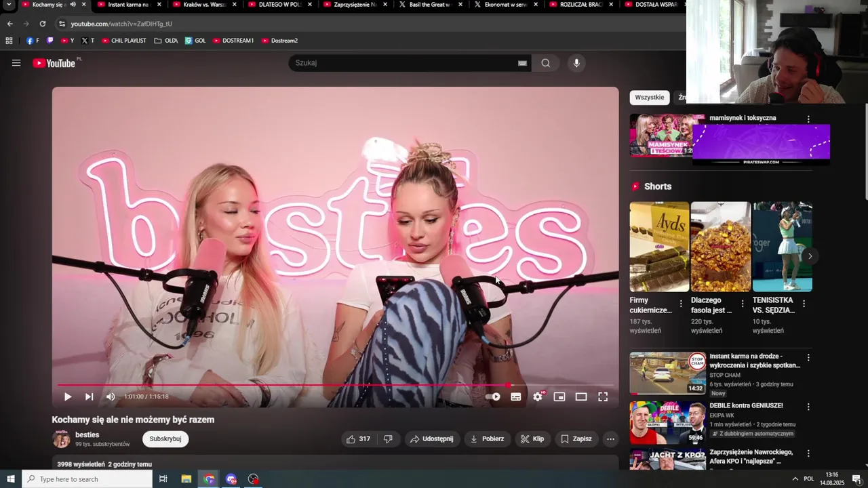Switch to miniplayer mode
This screenshot has width=868, height=488.
click(x=559, y=396)
